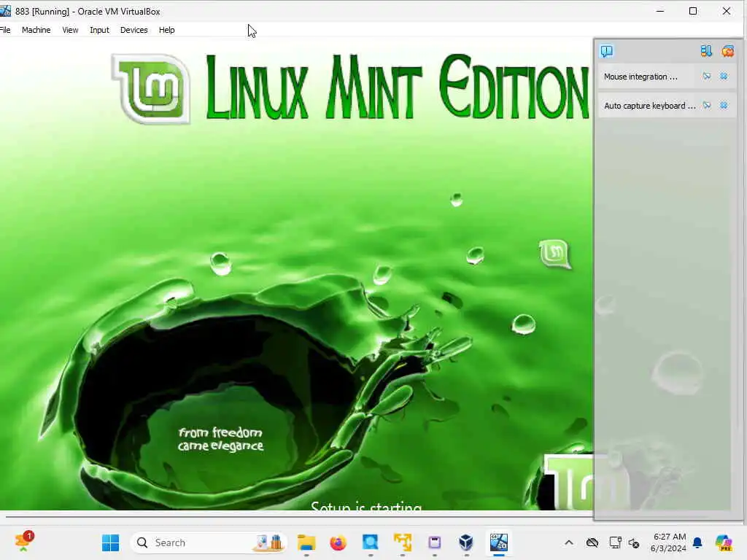This screenshot has height=560, width=747.
Task: Click the VirtualBox icon in the title bar
Action: (5, 11)
